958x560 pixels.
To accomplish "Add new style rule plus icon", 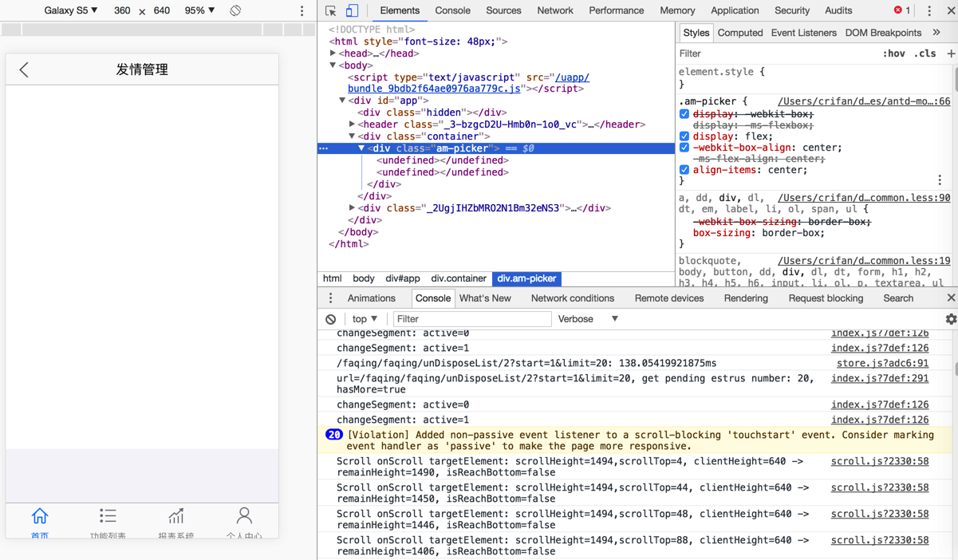I will (951, 53).
